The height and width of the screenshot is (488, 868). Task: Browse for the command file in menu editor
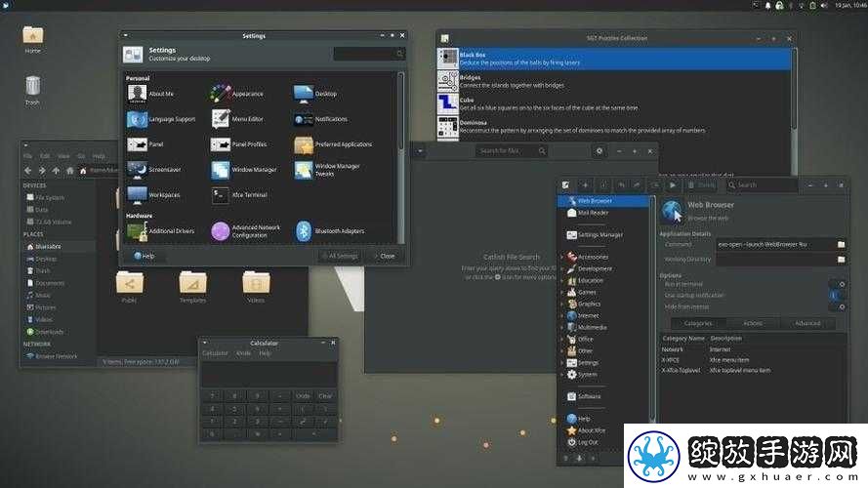[841, 244]
